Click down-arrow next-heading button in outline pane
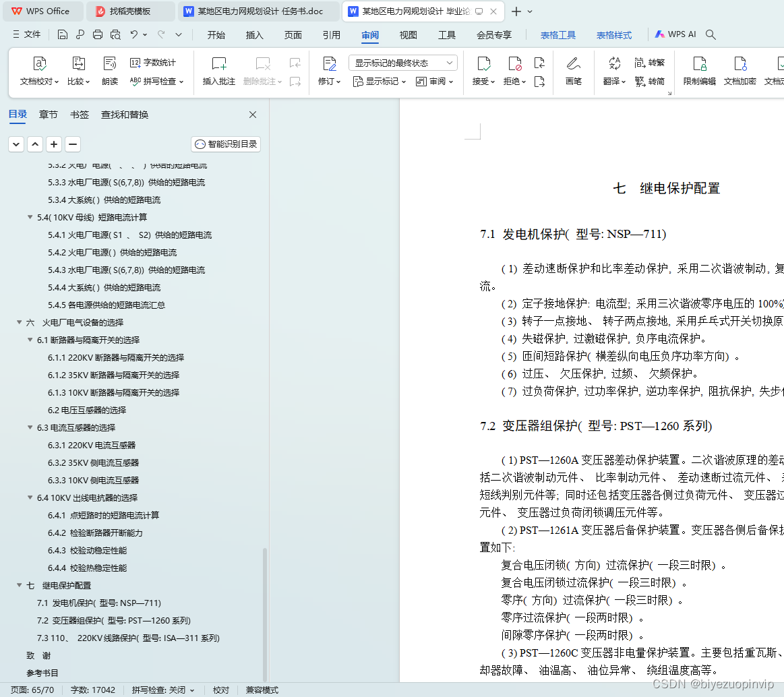The image size is (784, 697). tap(16, 144)
